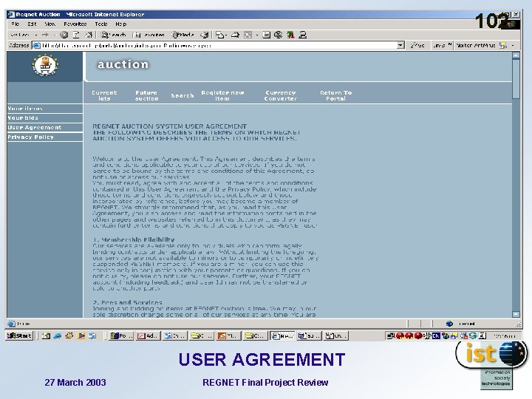Open the Back button history dropdown arrow
This screenshot has height=399, width=532.
(36, 35)
